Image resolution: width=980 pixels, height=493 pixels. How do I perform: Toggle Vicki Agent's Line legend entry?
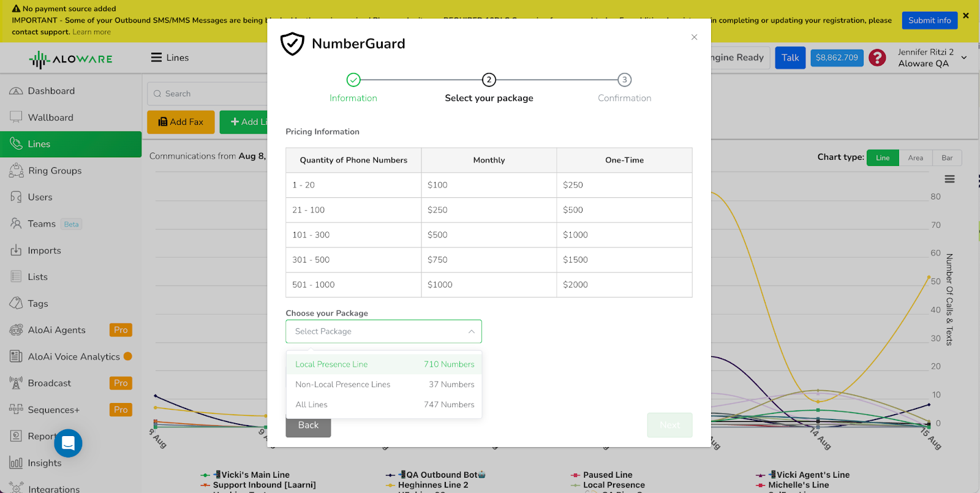coord(802,475)
